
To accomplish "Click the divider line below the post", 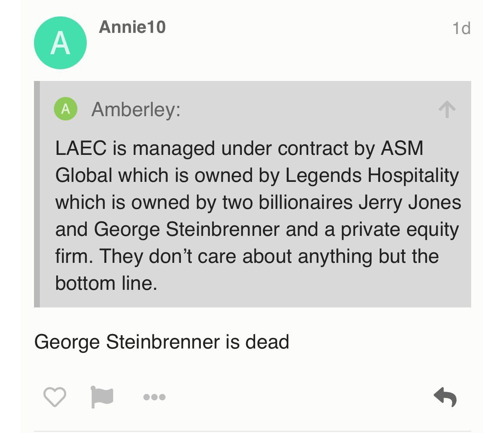I will point(252,431).
